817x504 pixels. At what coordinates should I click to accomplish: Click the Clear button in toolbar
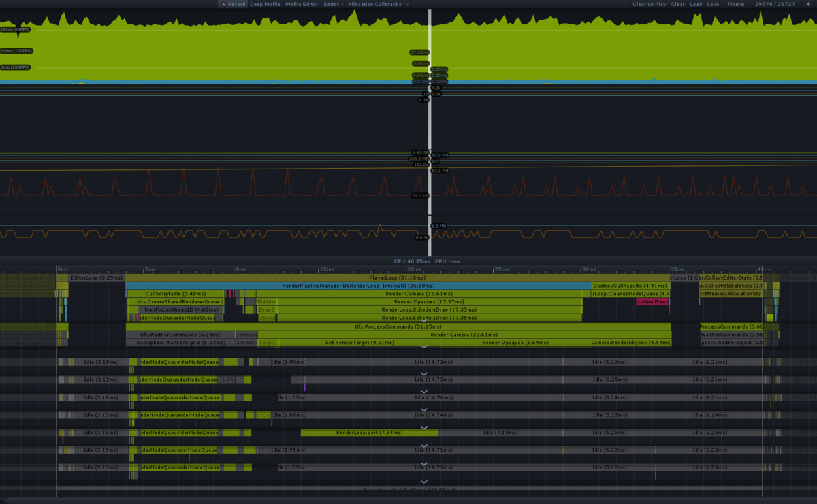click(x=678, y=4)
